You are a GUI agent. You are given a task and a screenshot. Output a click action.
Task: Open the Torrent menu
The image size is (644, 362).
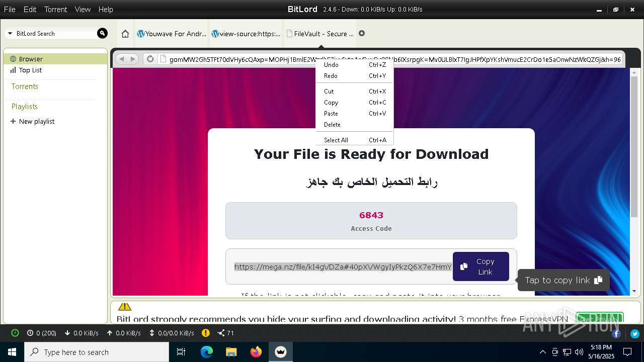(x=55, y=10)
